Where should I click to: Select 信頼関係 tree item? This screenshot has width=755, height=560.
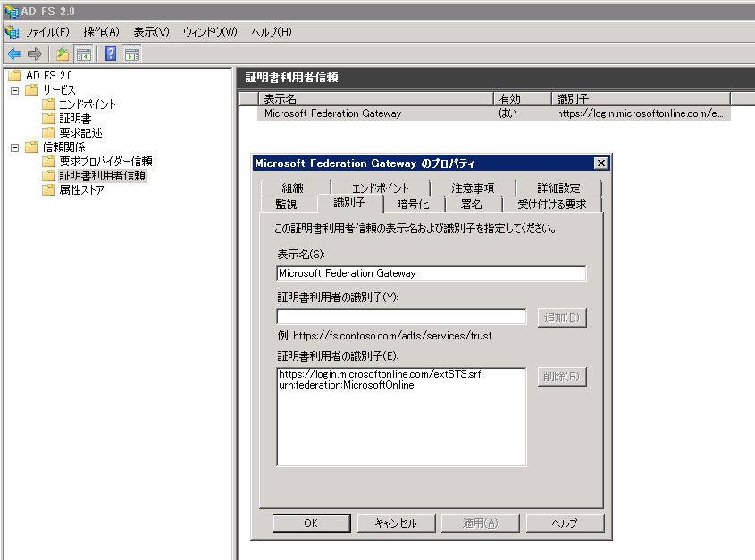click(x=63, y=146)
